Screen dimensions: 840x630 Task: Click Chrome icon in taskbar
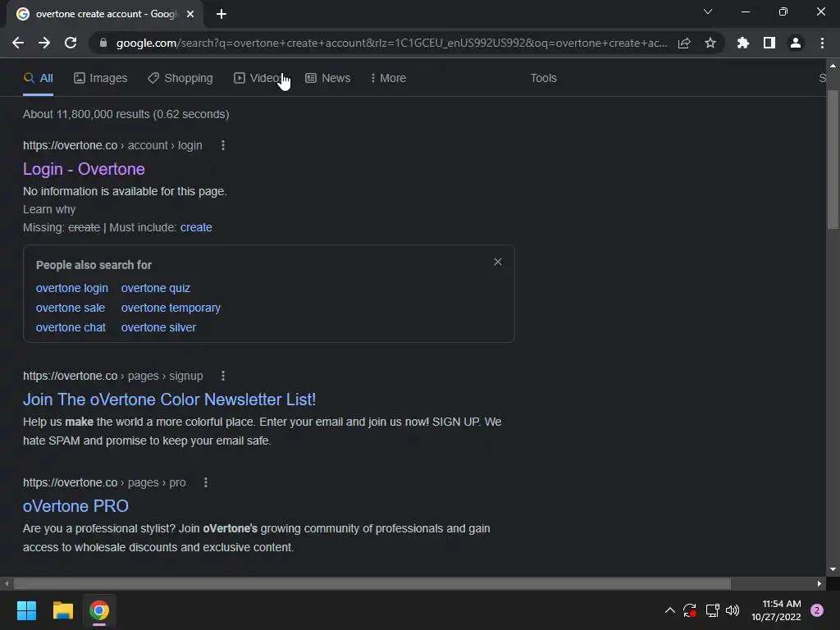[x=99, y=610]
